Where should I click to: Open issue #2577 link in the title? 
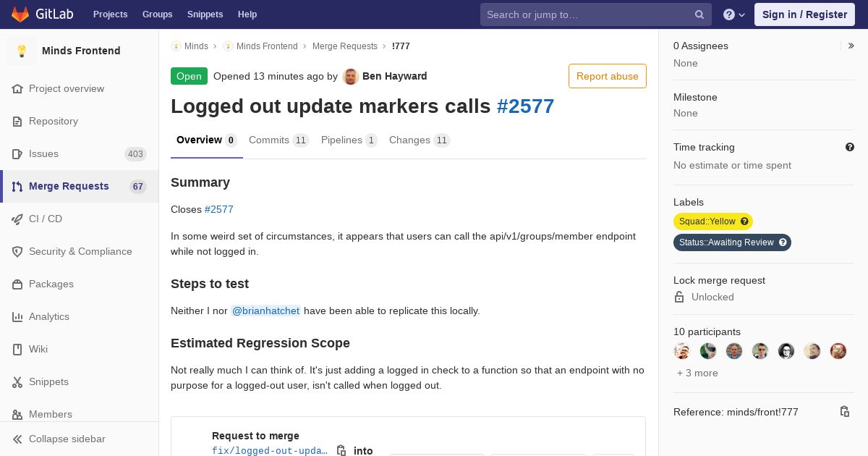click(526, 106)
